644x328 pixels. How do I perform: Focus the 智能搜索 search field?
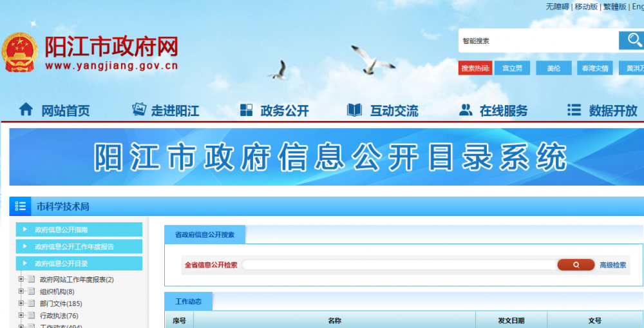(538, 41)
